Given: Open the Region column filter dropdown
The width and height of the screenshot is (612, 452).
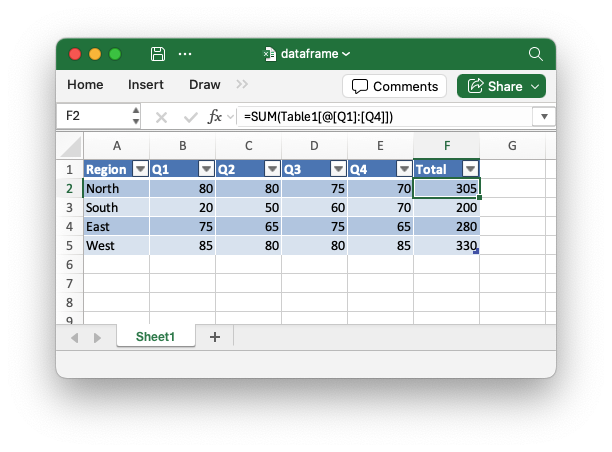Looking at the screenshot, I should coord(140,169).
